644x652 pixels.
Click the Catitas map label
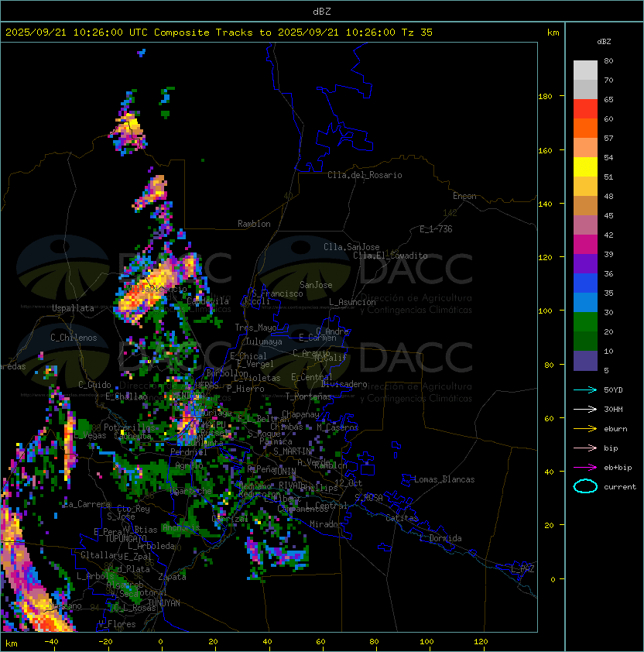402,518
